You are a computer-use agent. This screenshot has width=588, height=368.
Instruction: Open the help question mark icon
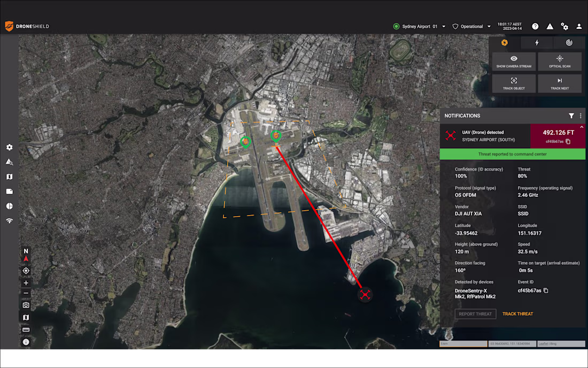point(535,26)
